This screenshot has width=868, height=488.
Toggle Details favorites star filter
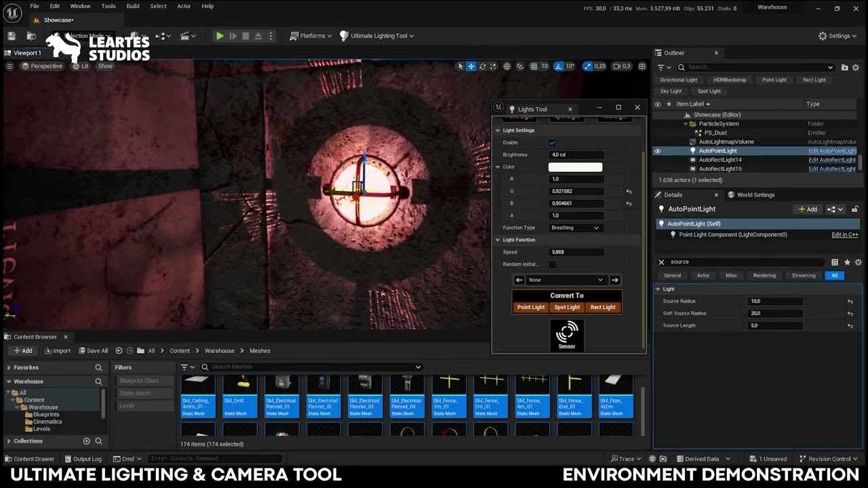point(847,262)
